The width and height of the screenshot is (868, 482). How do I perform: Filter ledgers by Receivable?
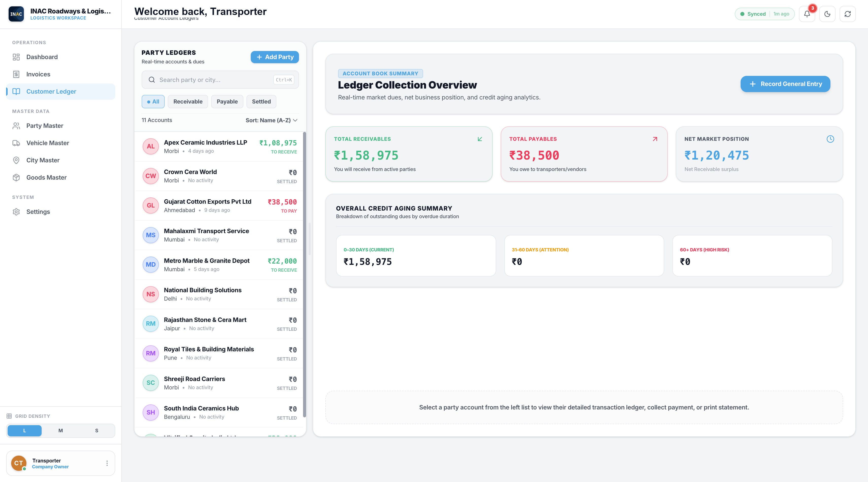[188, 101]
